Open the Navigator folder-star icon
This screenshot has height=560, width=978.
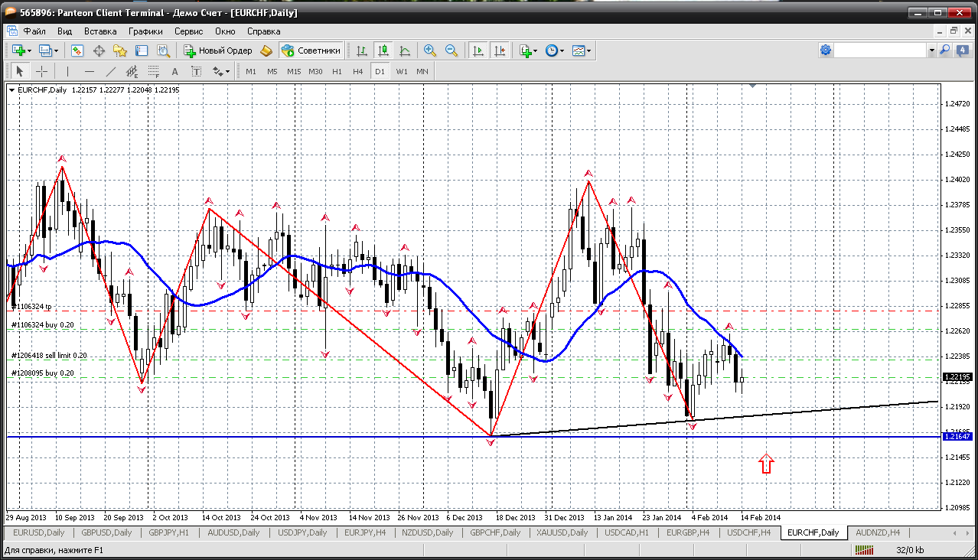coord(120,50)
